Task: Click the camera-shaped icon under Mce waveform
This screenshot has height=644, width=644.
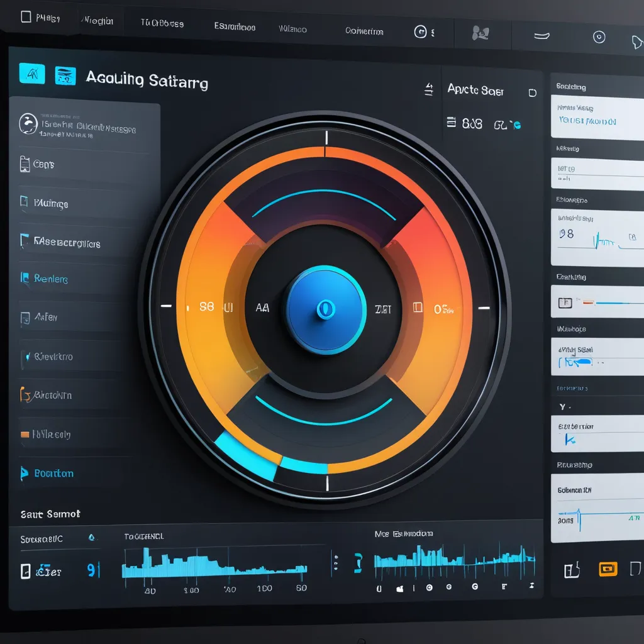Action: pyautogui.click(x=399, y=589)
